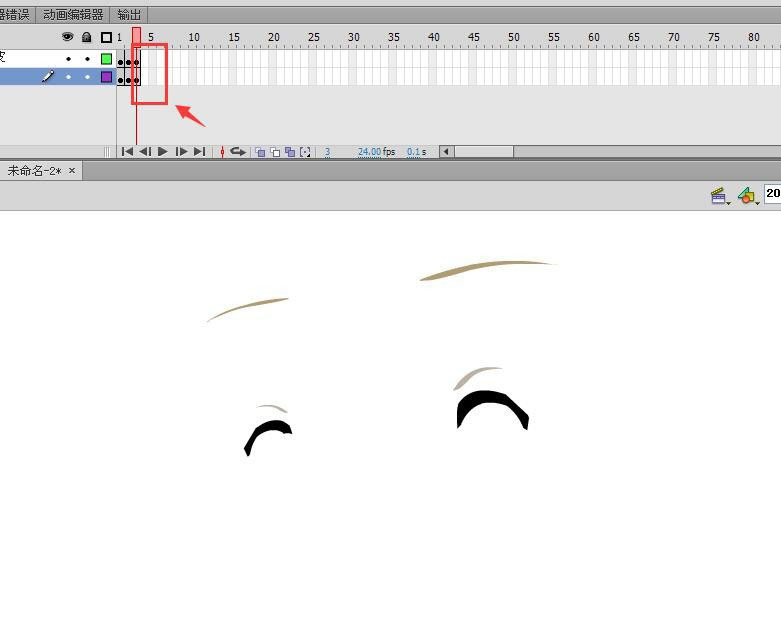This screenshot has width=781, height=634.
Task: Click the eye icon to hide all layers
Action: click(x=68, y=37)
